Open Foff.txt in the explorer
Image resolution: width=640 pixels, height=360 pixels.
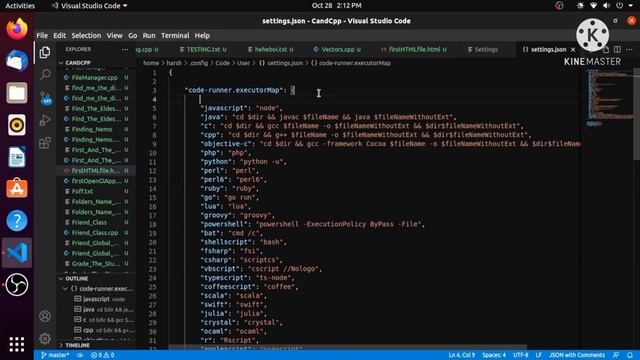click(82, 191)
